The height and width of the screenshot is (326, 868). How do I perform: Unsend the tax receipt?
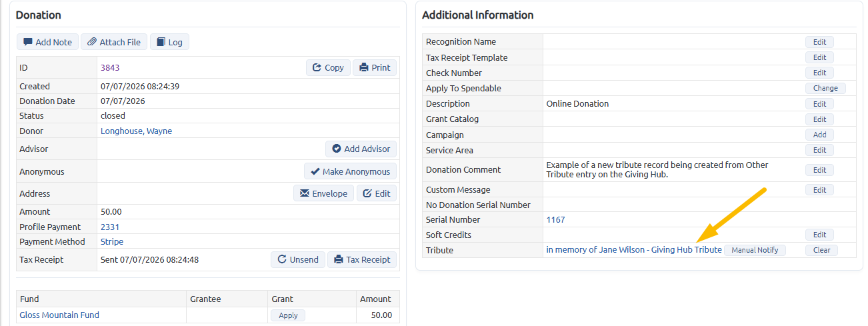point(297,259)
